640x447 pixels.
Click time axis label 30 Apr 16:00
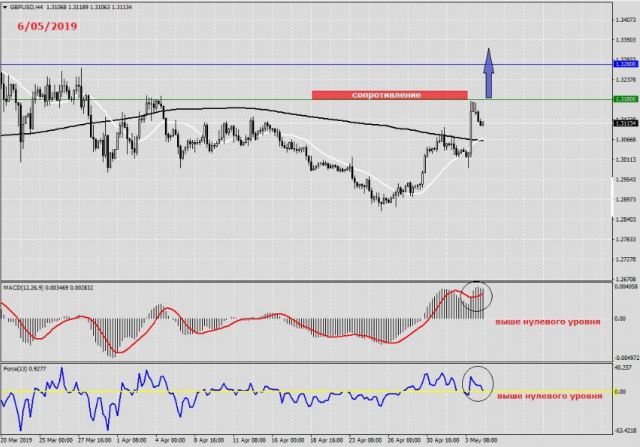[442, 440]
